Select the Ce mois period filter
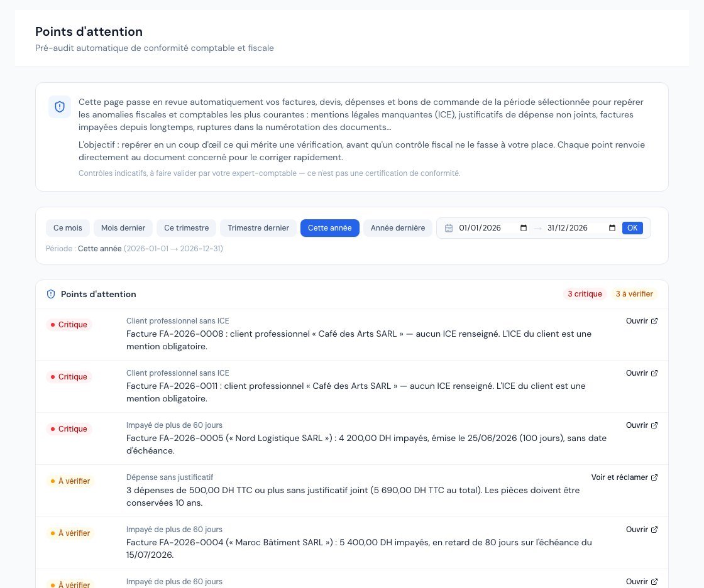The height and width of the screenshot is (588, 704). click(x=68, y=228)
